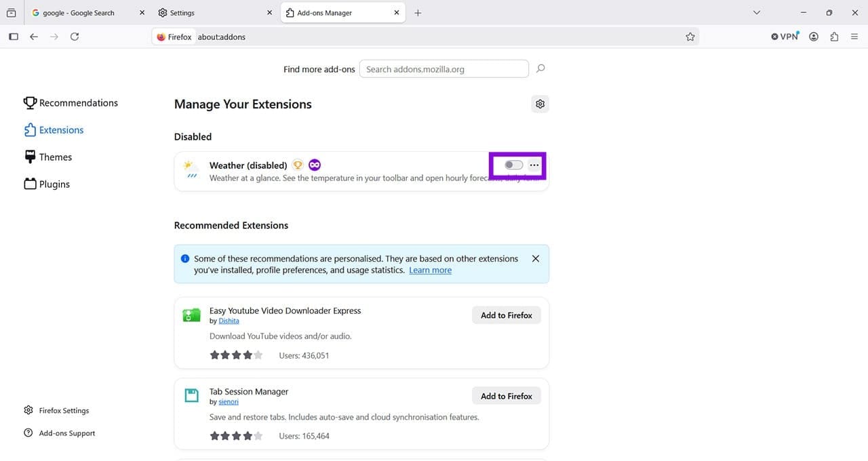Viewport: 868px width, 461px height.
Task: Reload the current page
Action: click(x=75, y=37)
